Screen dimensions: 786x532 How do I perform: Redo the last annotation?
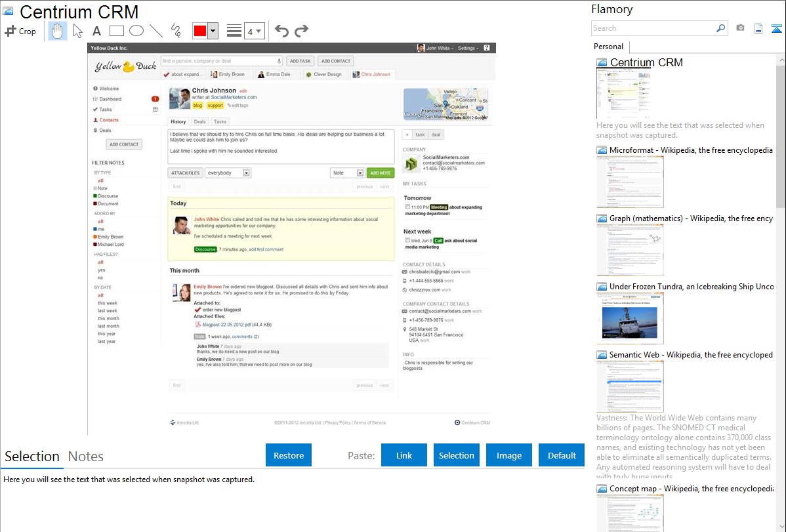pos(301,31)
